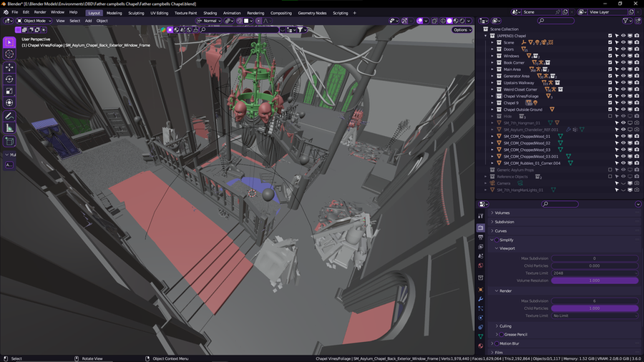Open render Texture Limit No Limit dropdown
This screenshot has width=644, height=362.
595,315
